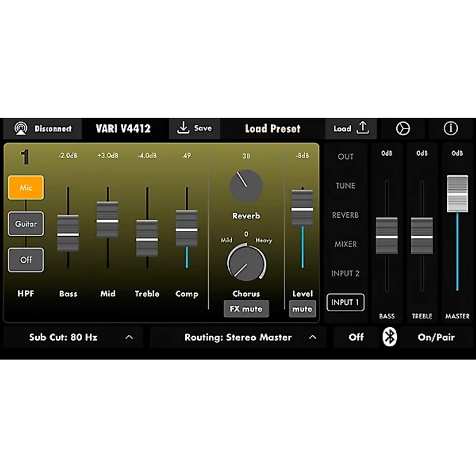Expand the Sub Cut: 80 Hz dropdown

point(71,337)
